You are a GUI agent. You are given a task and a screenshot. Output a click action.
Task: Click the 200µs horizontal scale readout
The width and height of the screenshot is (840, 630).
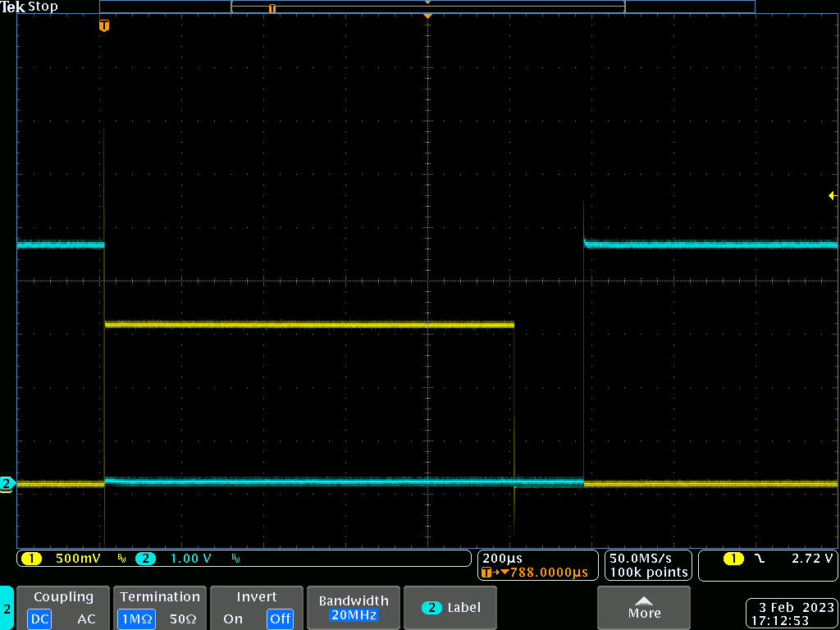(503, 558)
